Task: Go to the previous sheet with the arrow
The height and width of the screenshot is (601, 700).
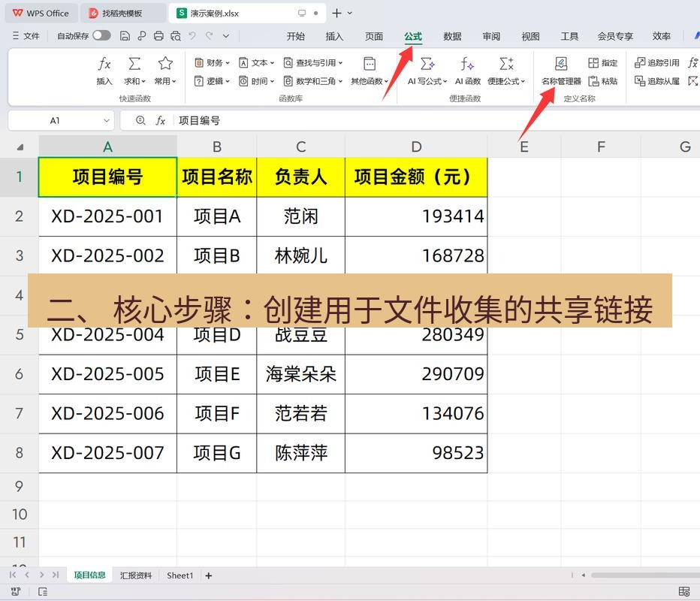Action: click(x=27, y=575)
